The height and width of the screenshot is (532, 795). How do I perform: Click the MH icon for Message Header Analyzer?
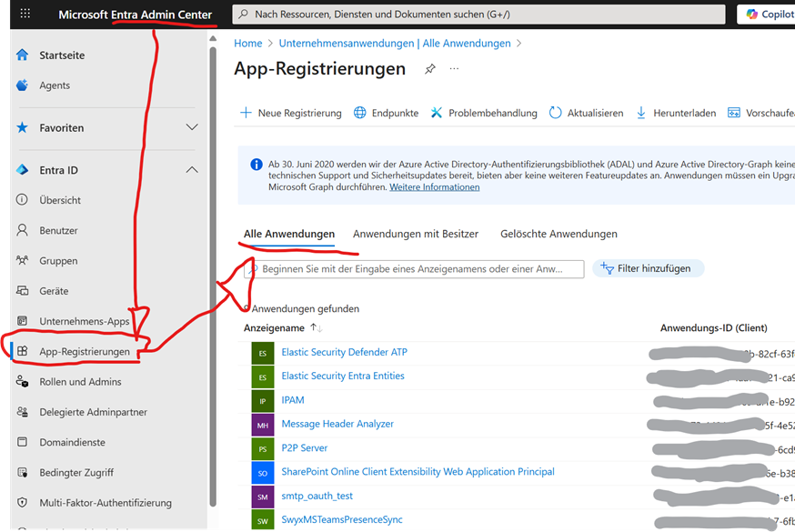263,425
